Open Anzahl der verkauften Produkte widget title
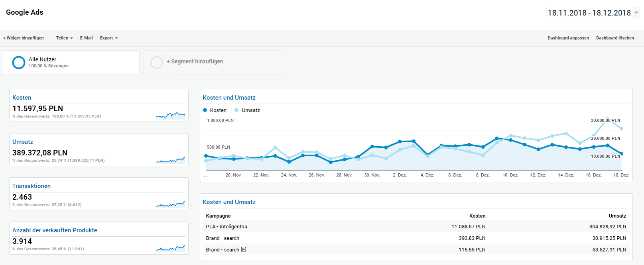This screenshot has width=644, height=265. tap(55, 230)
